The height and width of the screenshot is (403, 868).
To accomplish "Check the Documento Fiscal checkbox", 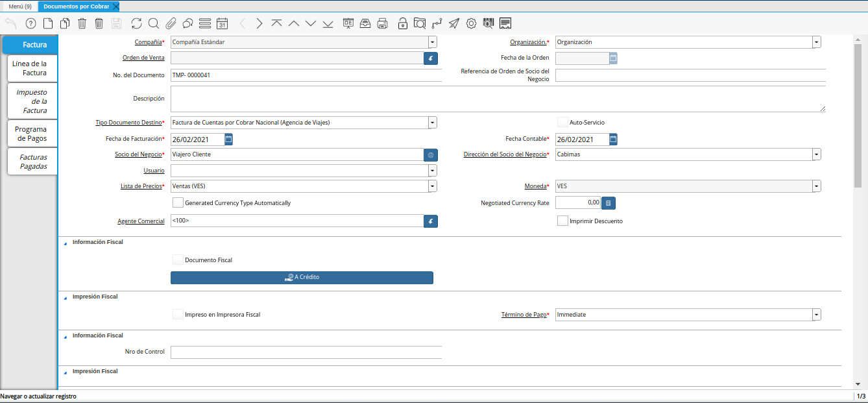I will click(x=178, y=260).
